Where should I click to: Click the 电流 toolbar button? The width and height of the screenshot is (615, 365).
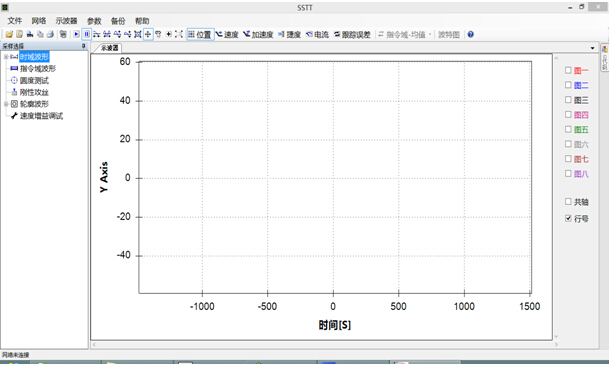[x=317, y=35]
